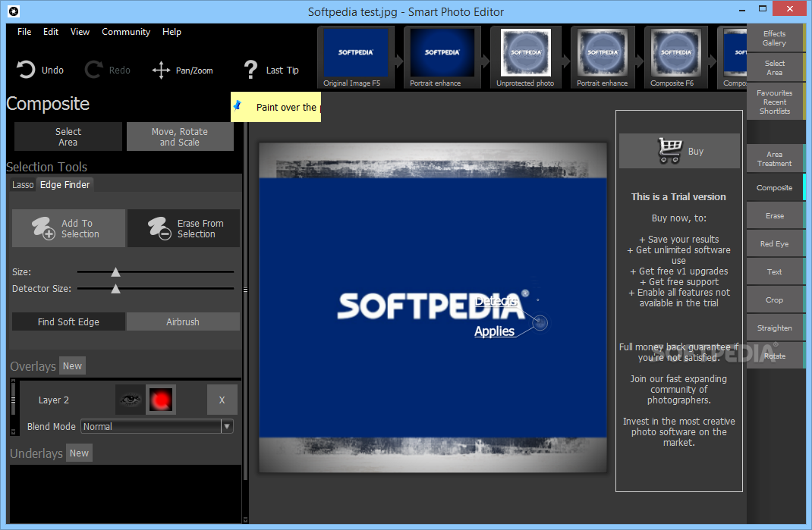The width and height of the screenshot is (812, 530).
Task: Open the Rotate tool
Action: click(x=774, y=356)
